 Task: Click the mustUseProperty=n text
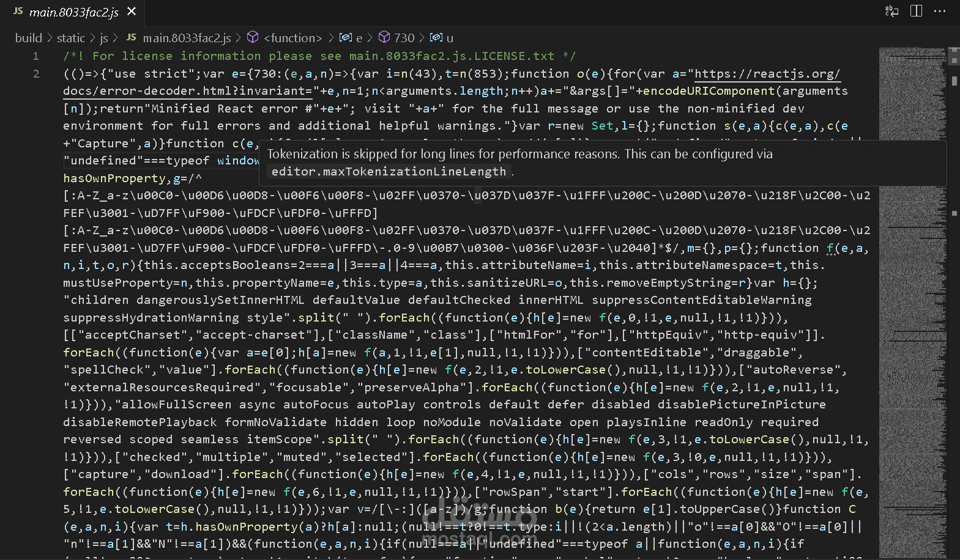tap(125, 283)
